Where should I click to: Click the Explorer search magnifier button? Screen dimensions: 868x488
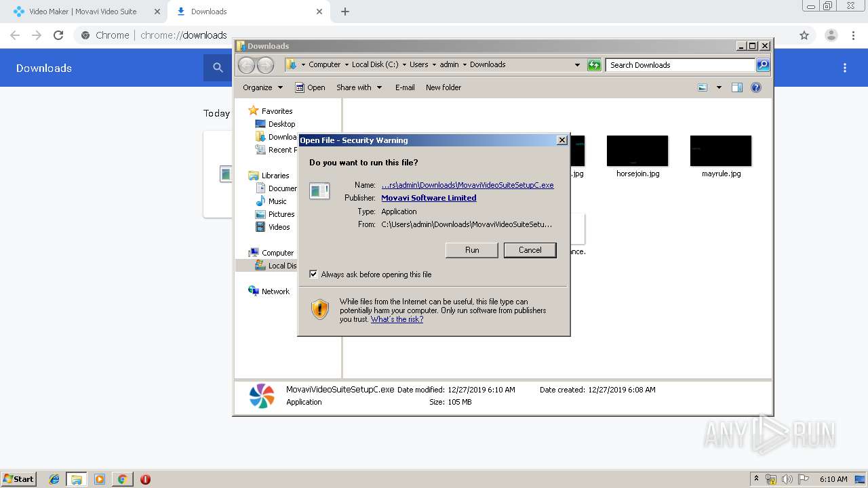[763, 65]
